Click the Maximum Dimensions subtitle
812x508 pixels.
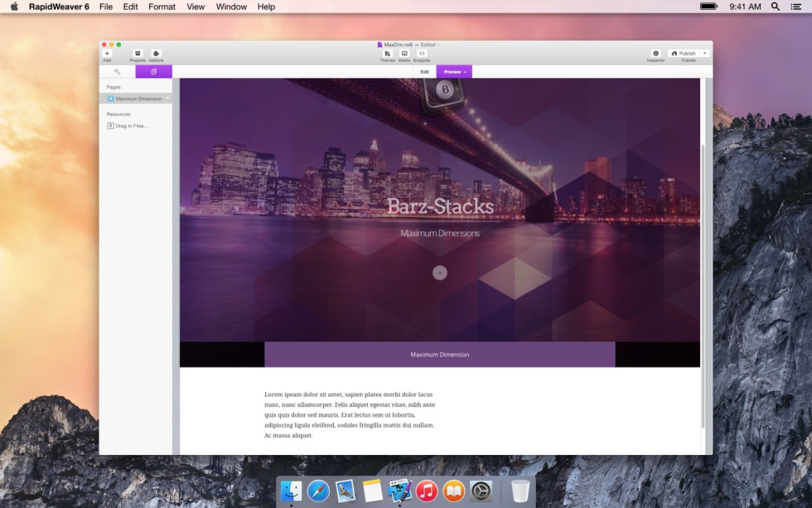point(440,233)
